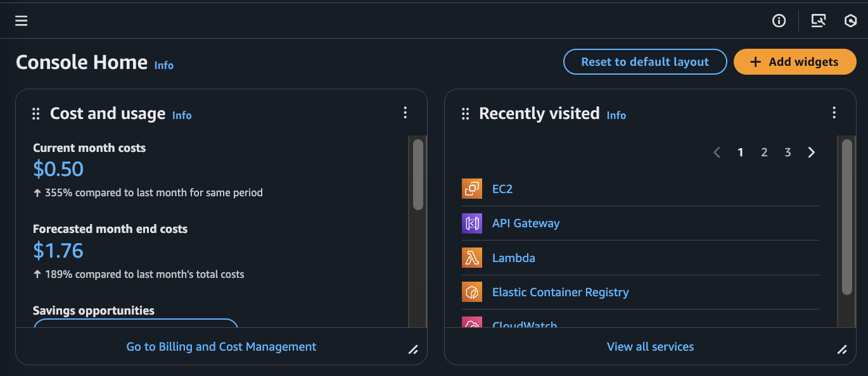Follow the Go to Billing and Cost Management link
Viewport: 868px width, 376px height.
221,346
